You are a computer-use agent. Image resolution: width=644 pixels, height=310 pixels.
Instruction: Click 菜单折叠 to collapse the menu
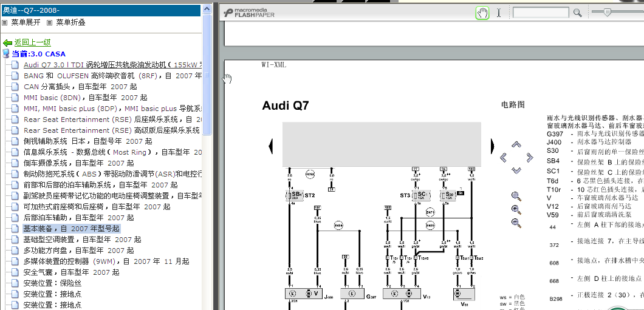(70, 22)
